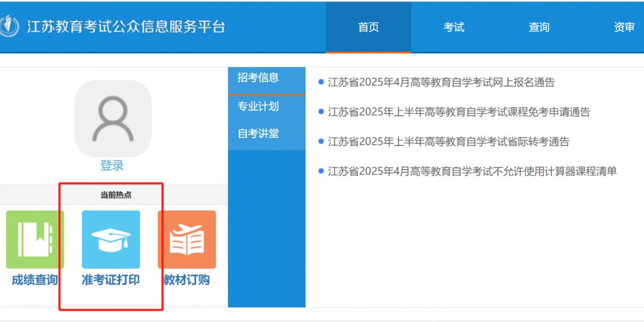The image size is (644, 322).
Task: Click the blue graduation cap icon
Action: [110, 240]
